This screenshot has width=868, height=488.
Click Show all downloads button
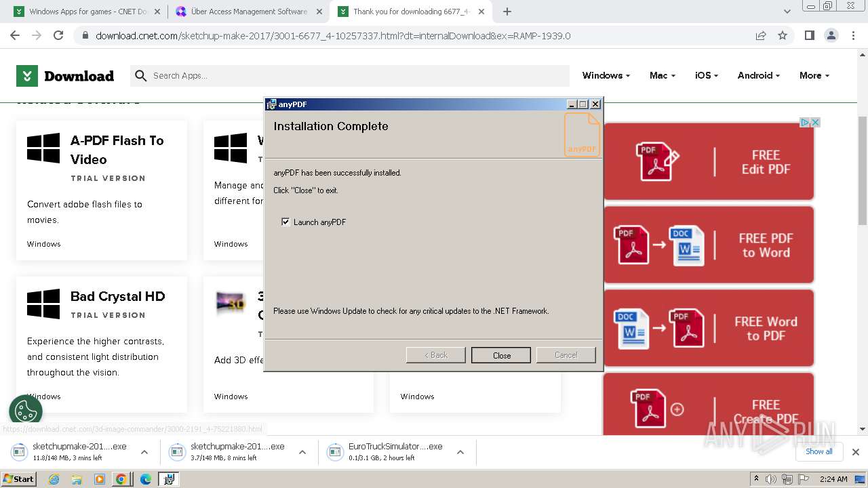coord(819,451)
